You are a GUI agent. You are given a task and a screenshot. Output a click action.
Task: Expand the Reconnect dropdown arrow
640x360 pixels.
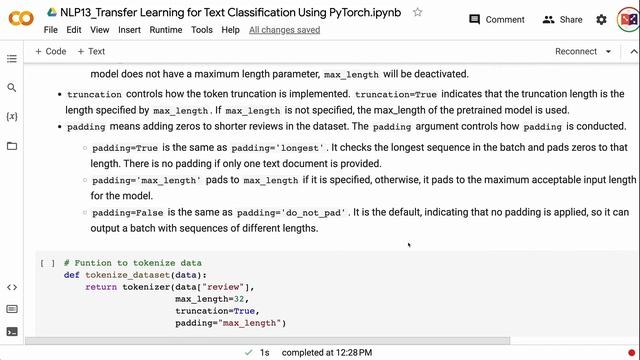tap(608, 51)
